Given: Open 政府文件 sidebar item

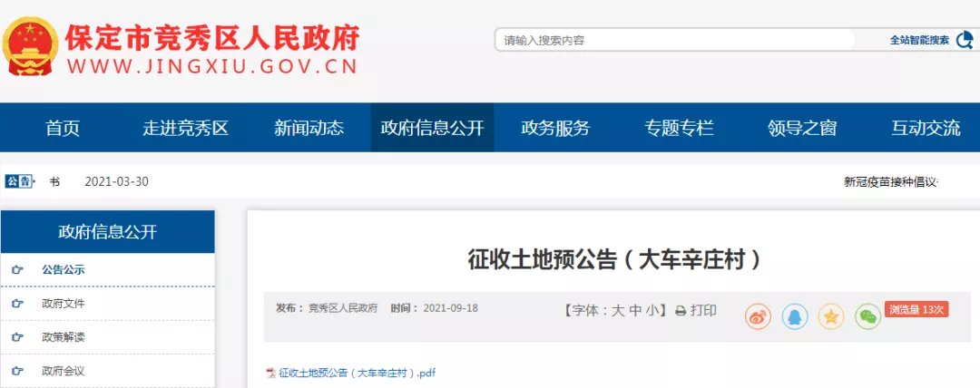Looking at the screenshot, I should [107, 304].
